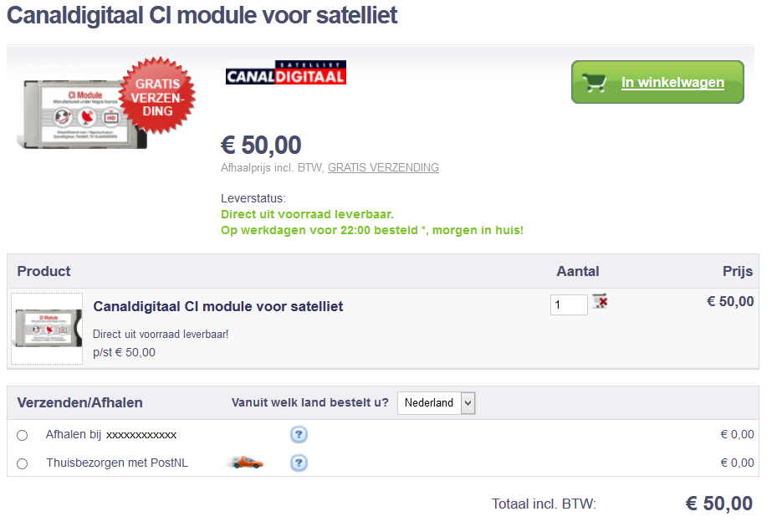
Task: Select Afhalen pickup radio button
Action: click(23, 435)
